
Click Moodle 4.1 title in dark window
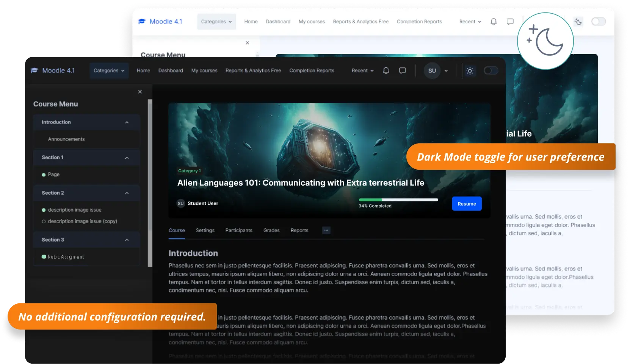58,70
